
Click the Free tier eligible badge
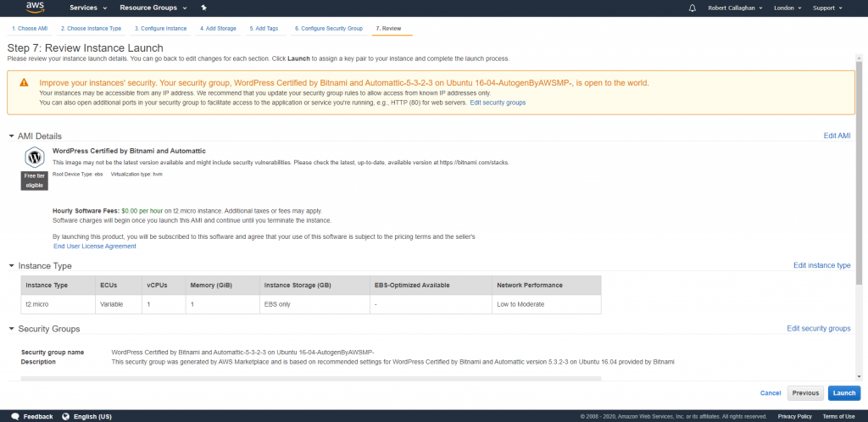click(x=34, y=180)
